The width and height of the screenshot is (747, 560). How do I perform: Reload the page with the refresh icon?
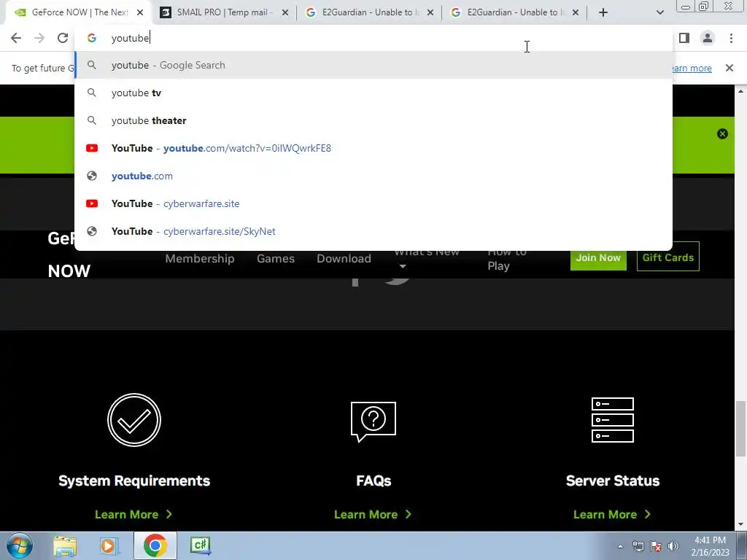[x=63, y=38]
